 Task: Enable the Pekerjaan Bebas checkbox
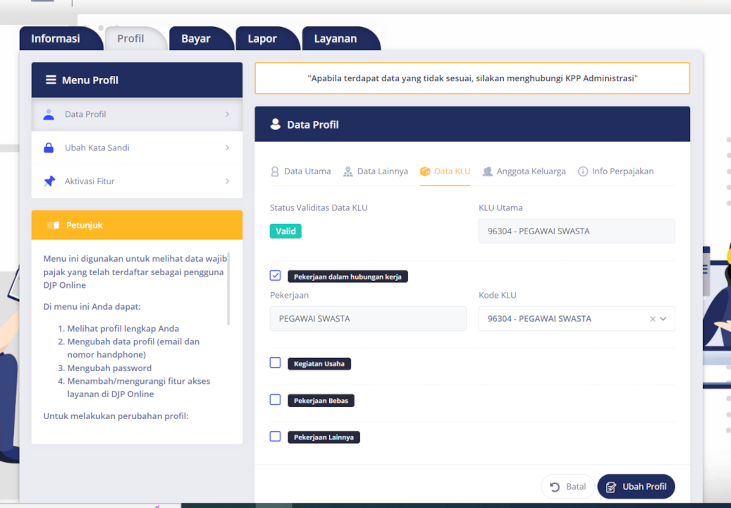coord(275,399)
